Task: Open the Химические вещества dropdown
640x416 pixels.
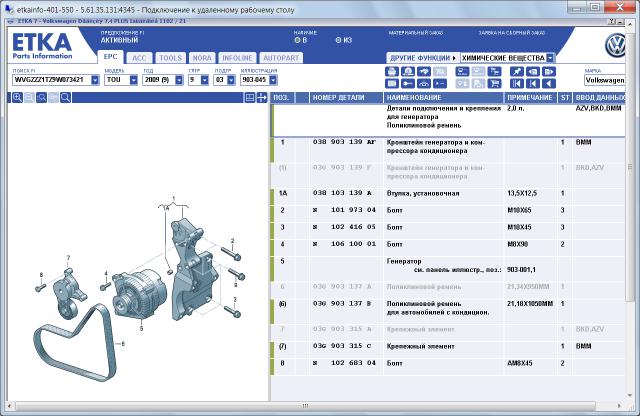Action: (550, 58)
